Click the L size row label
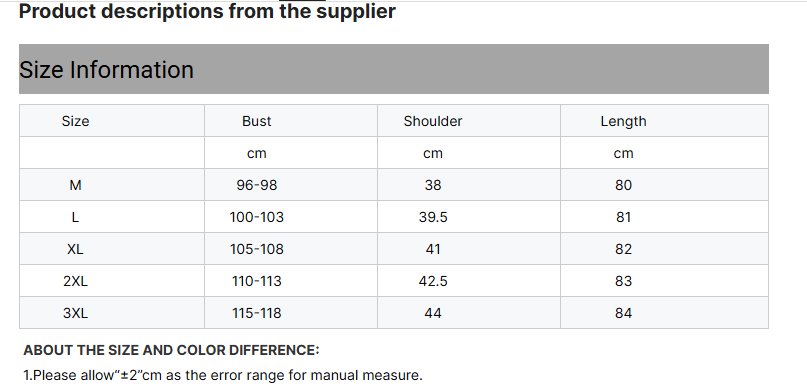 (75, 217)
